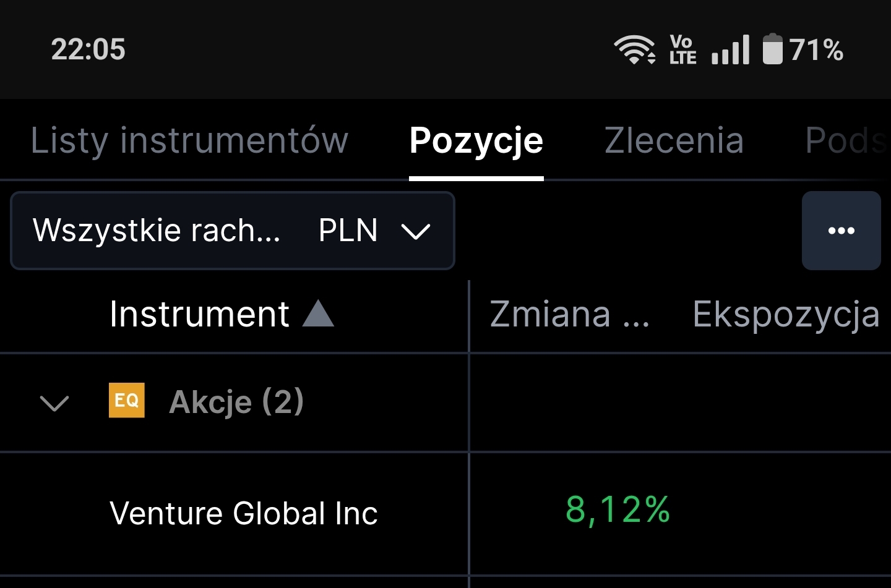Collapse the Akcje (2) group chevron

54,403
